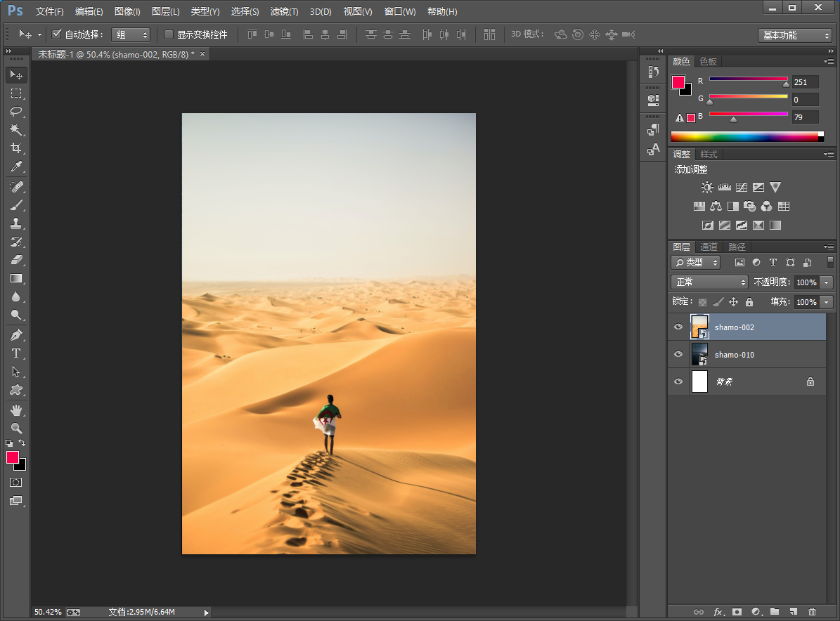Open the 基本功能 workspace dropdown
Viewport: 840px width, 621px height.
coord(794,35)
